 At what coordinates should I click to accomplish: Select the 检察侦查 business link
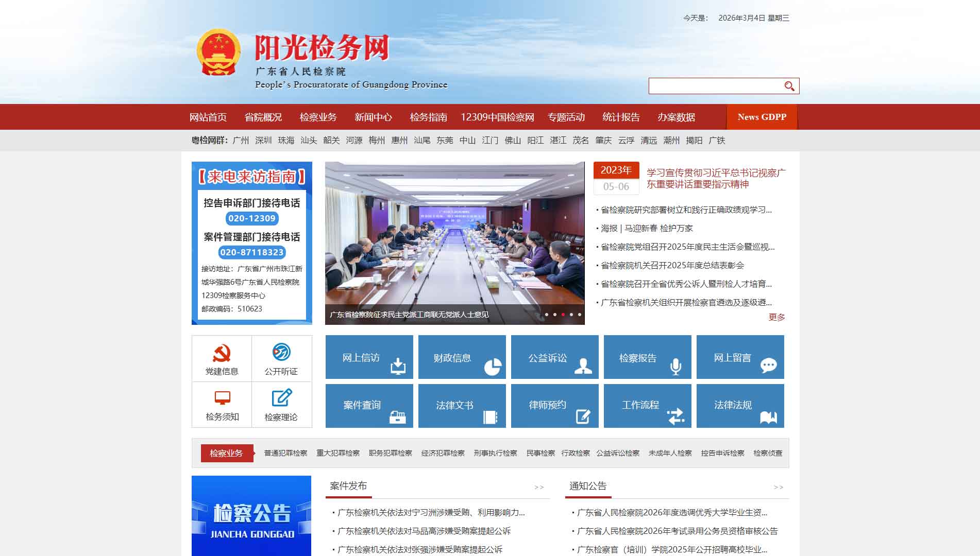click(768, 453)
